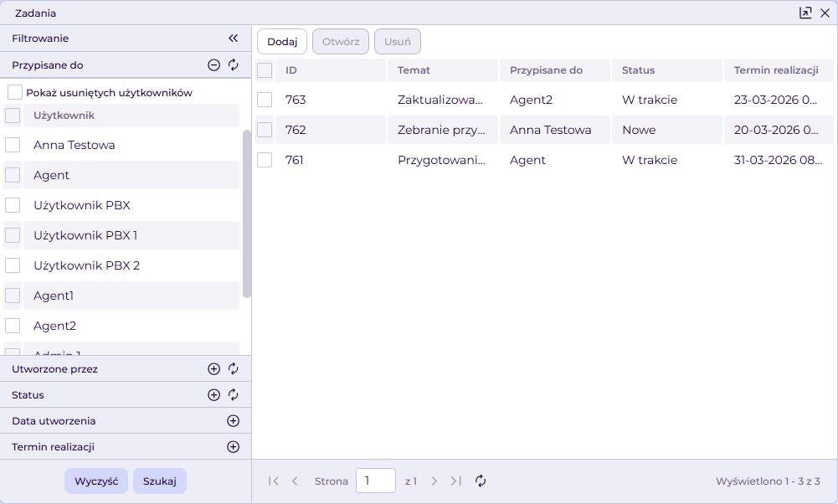Sort by Termin realizacji column header
Image resolution: width=838 pixels, height=504 pixels.
coord(779,70)
